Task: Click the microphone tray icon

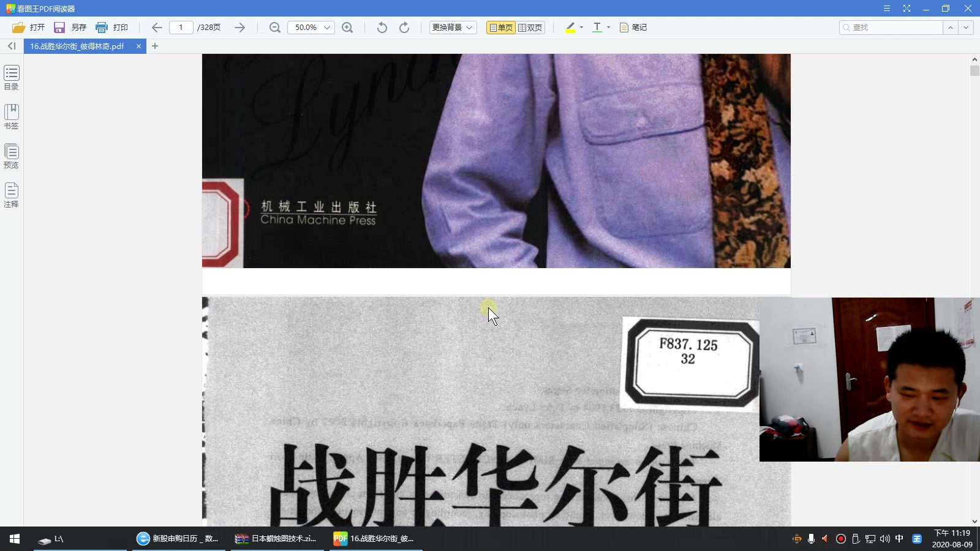Action: [811, 539]
